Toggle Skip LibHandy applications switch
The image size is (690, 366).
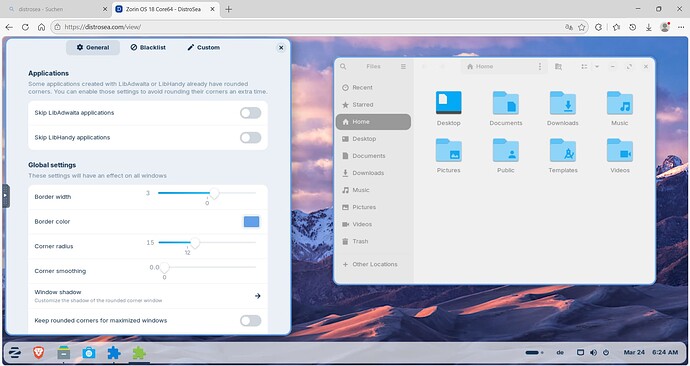[x=250, y=138]
